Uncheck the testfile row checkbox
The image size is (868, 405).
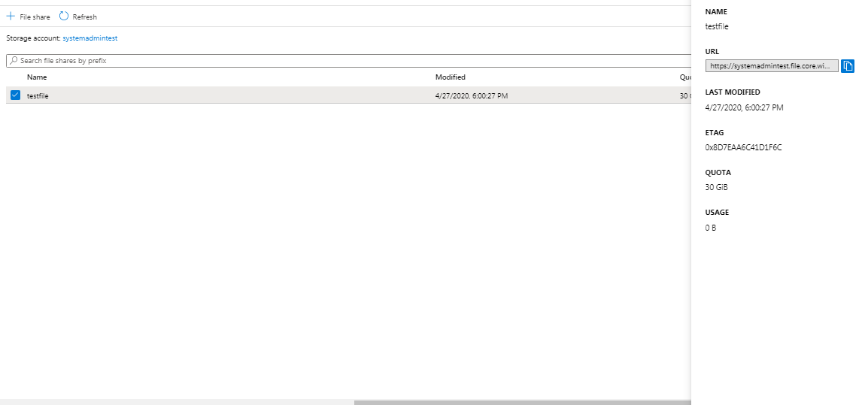click(15, 95)
